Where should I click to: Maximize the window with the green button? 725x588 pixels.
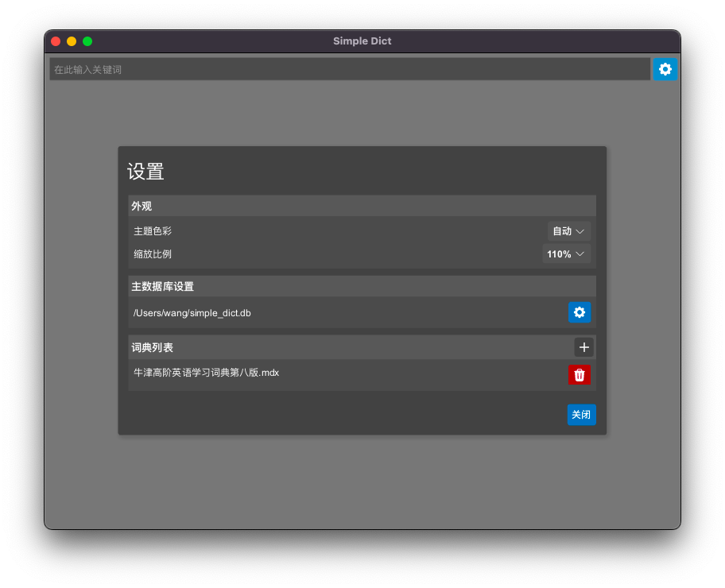[x=87, y=41]
